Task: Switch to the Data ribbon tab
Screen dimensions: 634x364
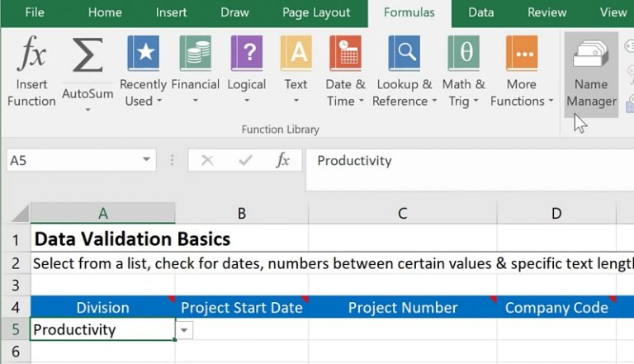Action: 481,12
